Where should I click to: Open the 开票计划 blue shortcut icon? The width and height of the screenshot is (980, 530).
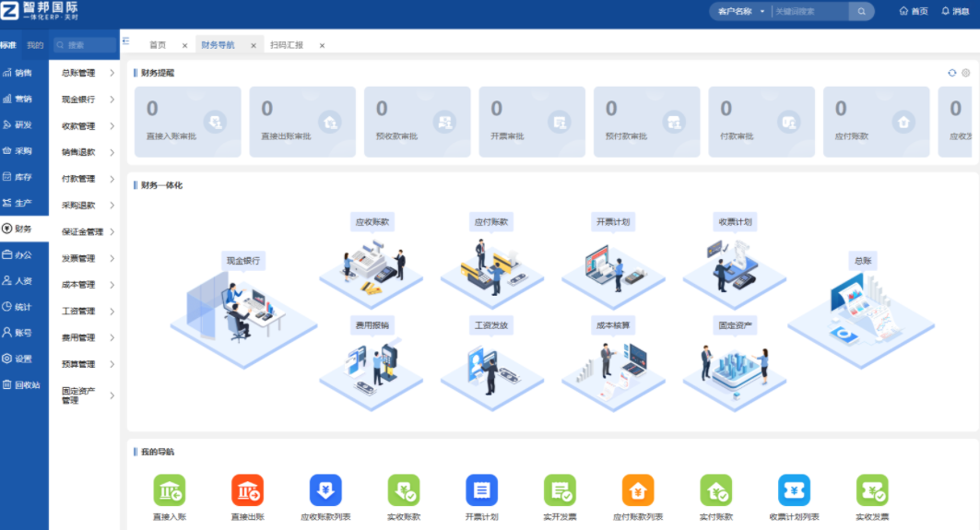pos(481,490)
